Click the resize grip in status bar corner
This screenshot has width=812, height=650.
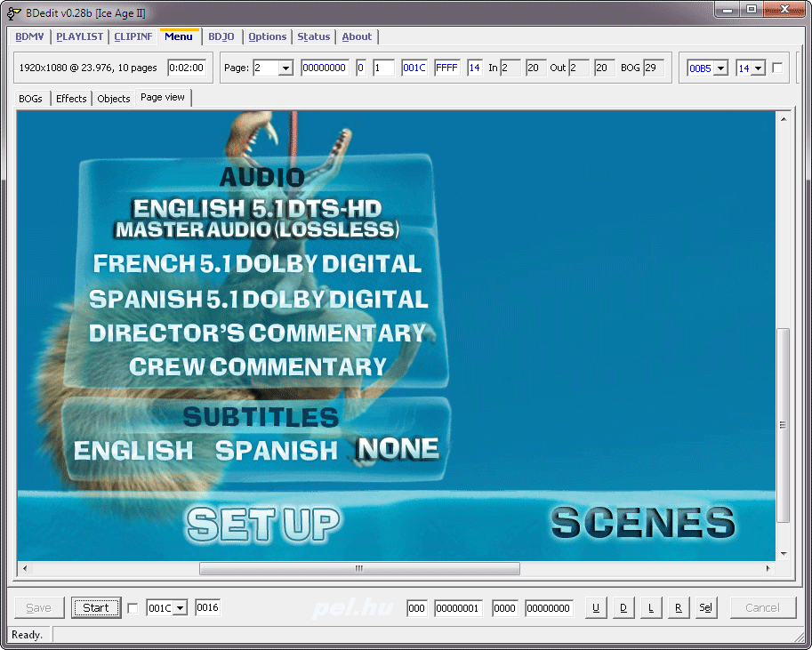[800, 637]
